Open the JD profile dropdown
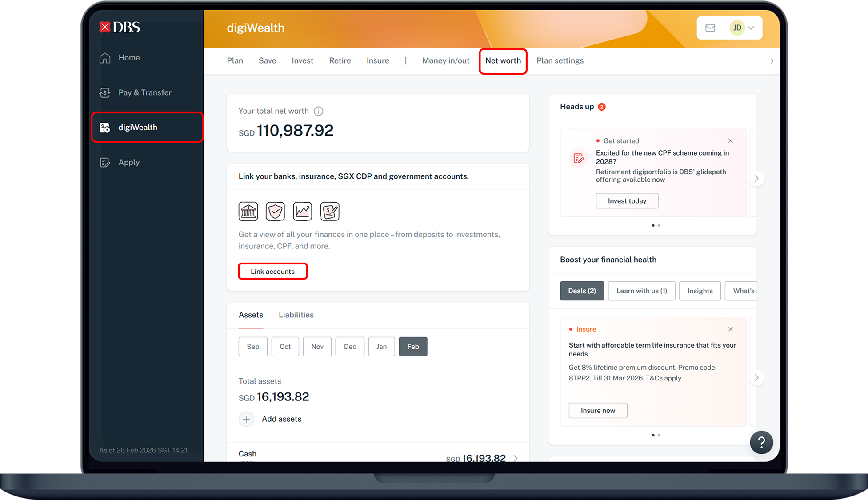 click(743, 28)
